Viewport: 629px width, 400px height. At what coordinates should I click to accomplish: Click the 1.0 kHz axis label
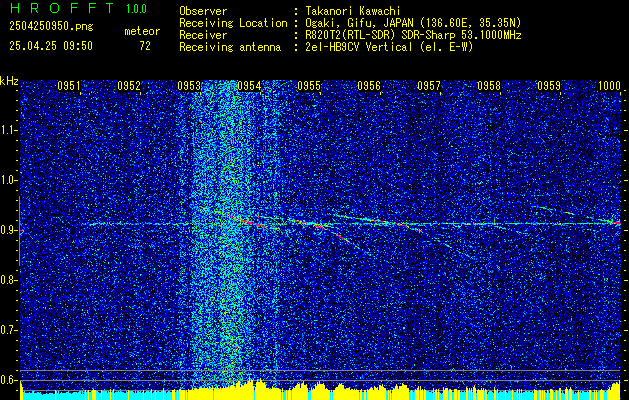pyautogui.click(x=8, y=180)
